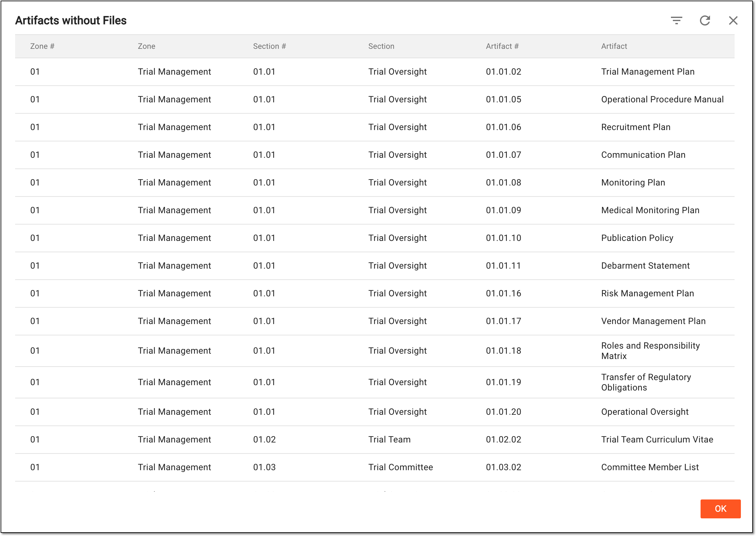Click section number 01.03
Image resolution: width=756 pixels, height=536 pixels.
click(x=264, y=467)
